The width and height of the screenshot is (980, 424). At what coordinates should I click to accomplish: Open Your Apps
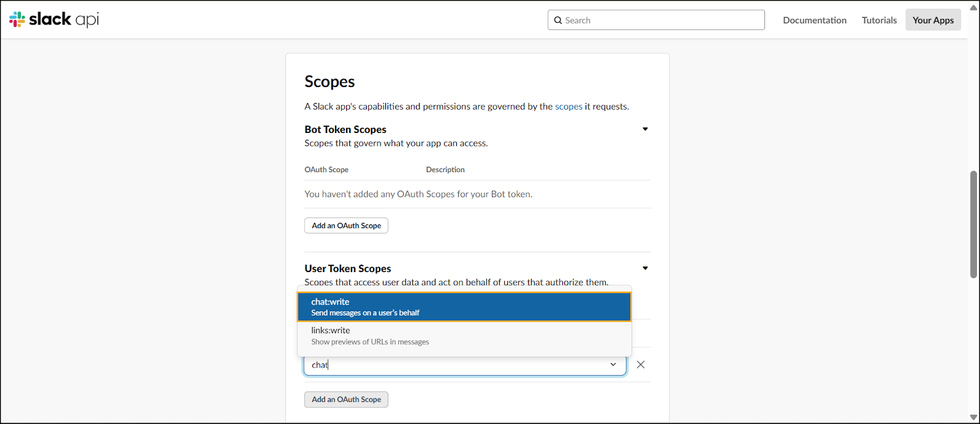933,20
